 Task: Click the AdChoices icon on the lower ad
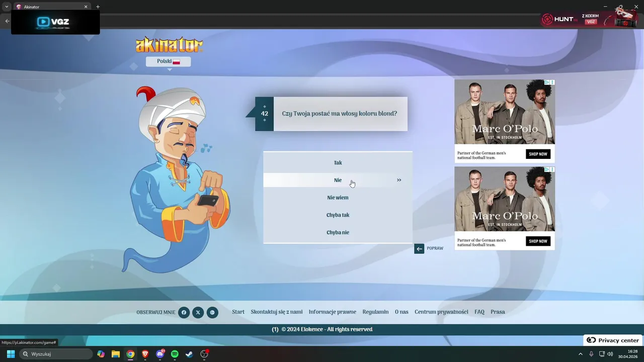[546, 169]
